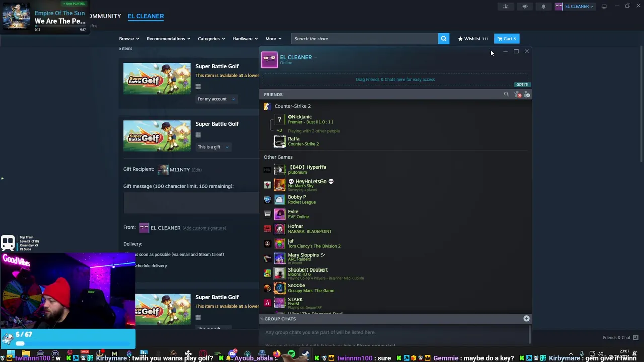The image size is (644, 362).
Task: Click EL CLEANER avatar in Friends window header
Action: [269, 59]
